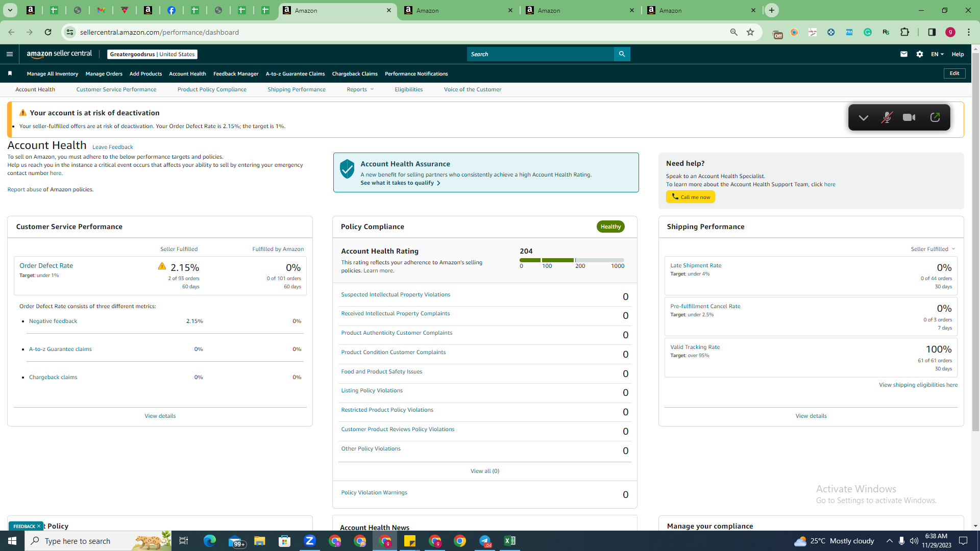
Task: Open the Seller Central hamburger menu
Action: click(x=10, y=54)
